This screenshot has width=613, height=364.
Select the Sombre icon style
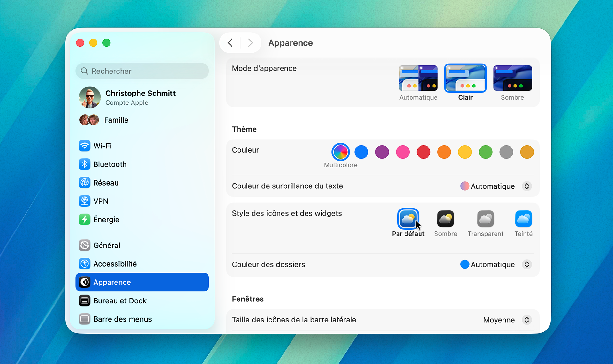445,219
